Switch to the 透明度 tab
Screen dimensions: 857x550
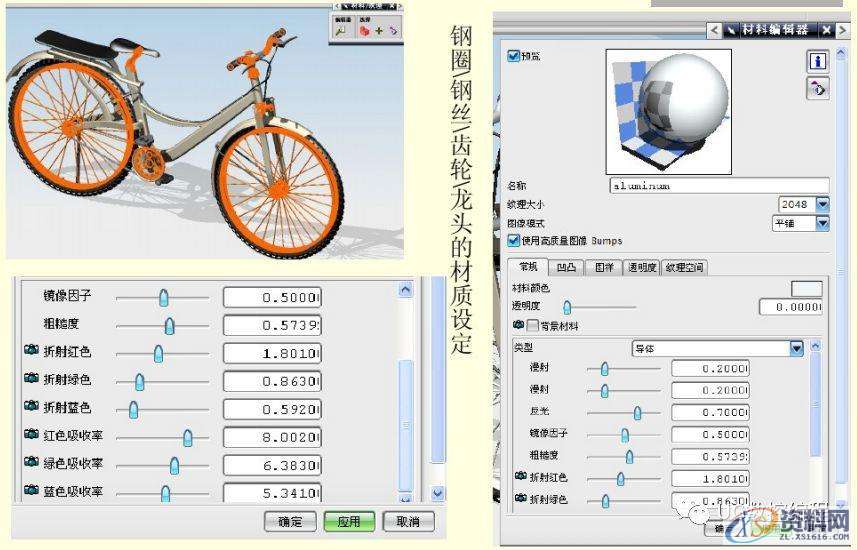point(642,268)
